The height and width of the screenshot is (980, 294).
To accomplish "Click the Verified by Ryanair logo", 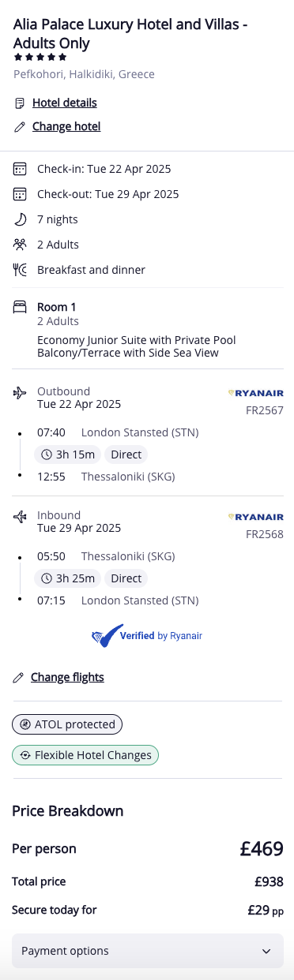I will [147, 634].
